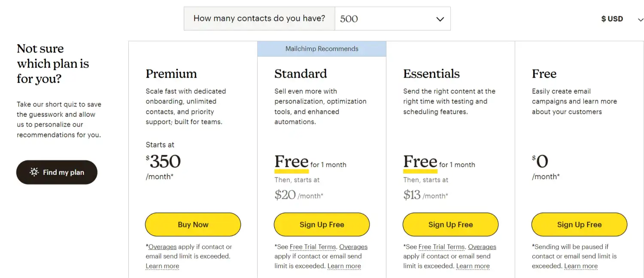Click Sign Up Free under Essentials
The image size is (644, 278).
click(450, 225)
